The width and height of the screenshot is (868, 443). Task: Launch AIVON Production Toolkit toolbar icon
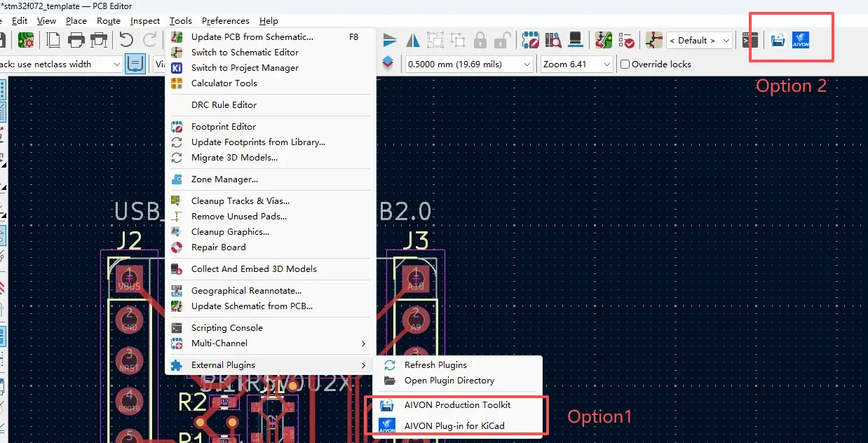coord(778,40)
